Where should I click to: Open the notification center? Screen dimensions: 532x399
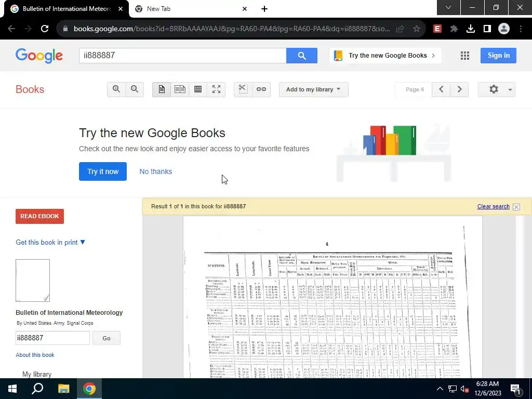[515, 389]
